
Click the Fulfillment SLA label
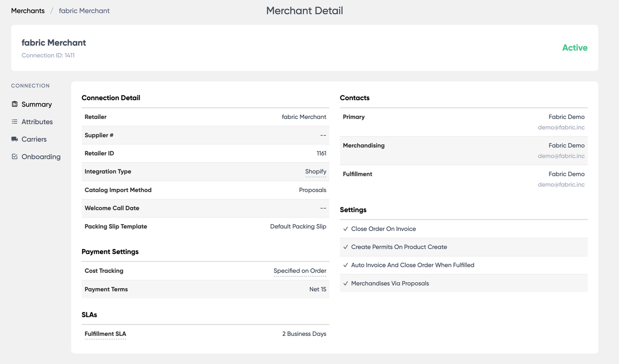coord(105,334)
